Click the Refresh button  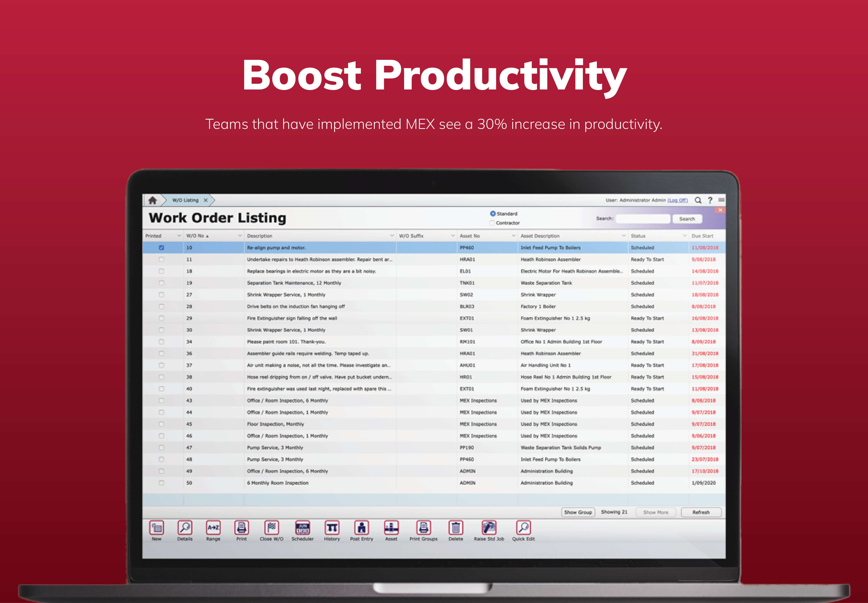[701, 512]
